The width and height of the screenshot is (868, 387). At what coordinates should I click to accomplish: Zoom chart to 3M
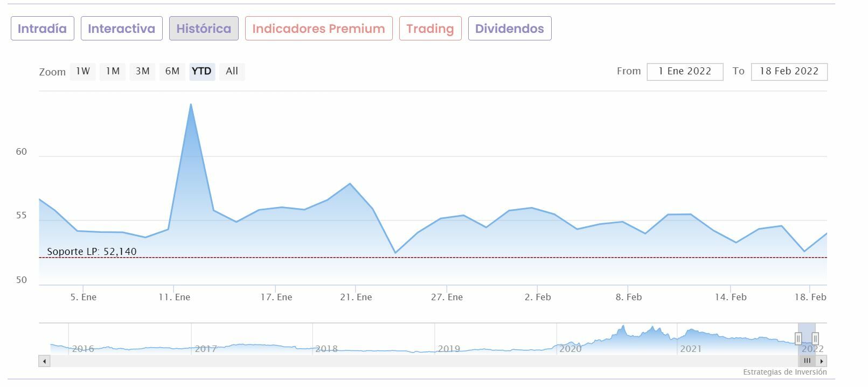click(142, 71)
